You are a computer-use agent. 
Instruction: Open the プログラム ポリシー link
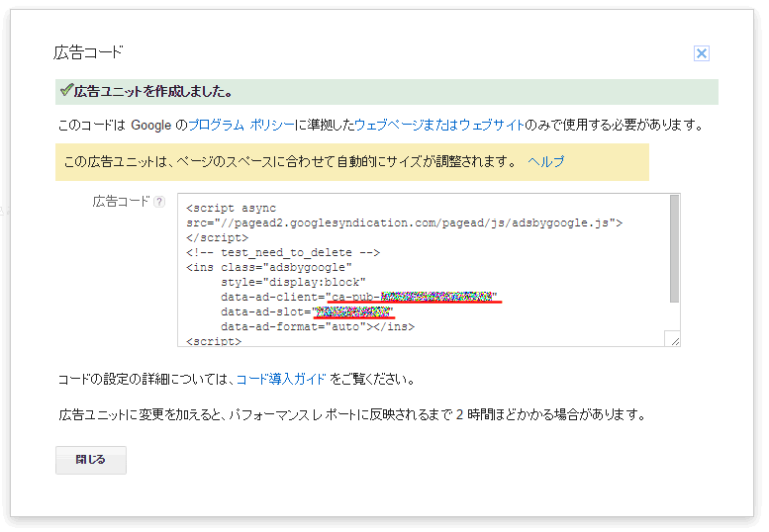(241, 125)
